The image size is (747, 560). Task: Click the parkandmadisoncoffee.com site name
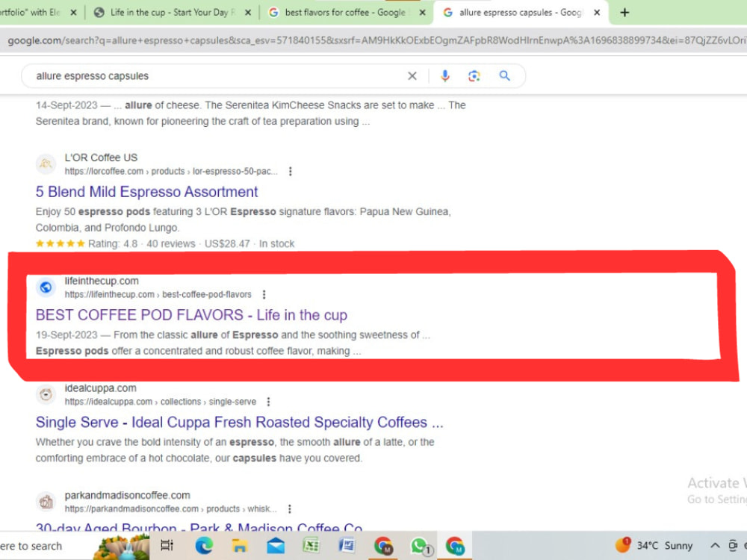(x=127, y=495)
